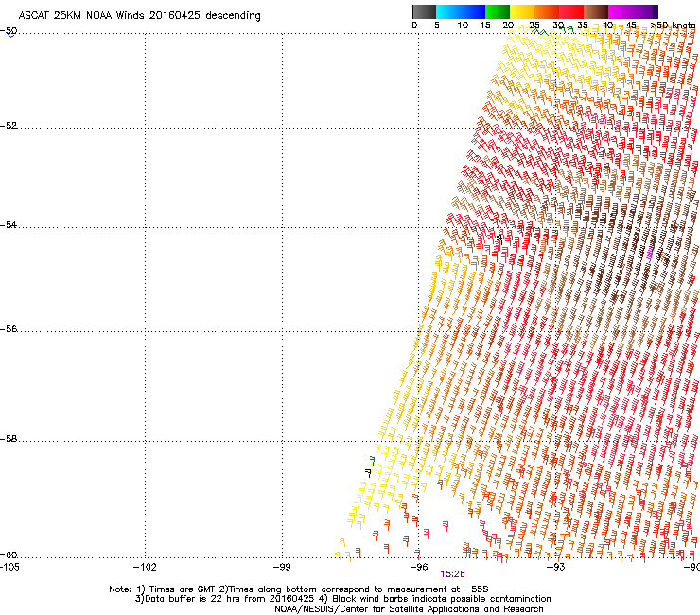Click the 'NOAA/NESDIS/Center for Satellite Applications and Research' credit

pos(409,609)
